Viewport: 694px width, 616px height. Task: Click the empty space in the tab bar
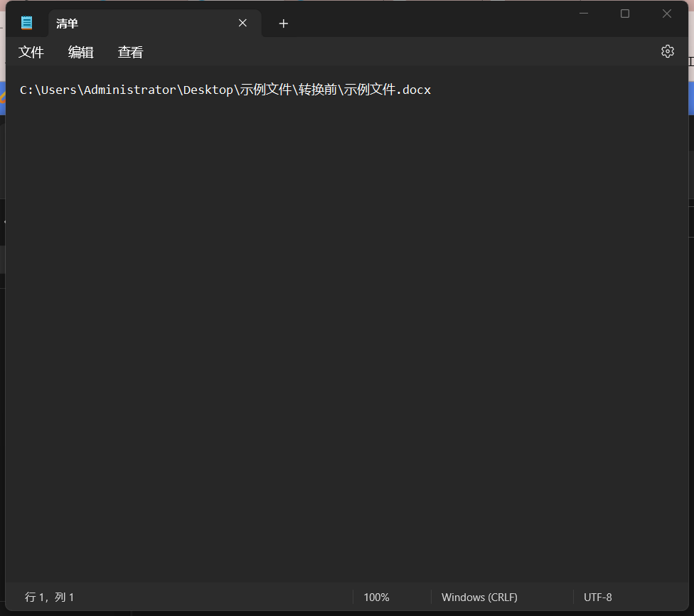coord(427,23)
